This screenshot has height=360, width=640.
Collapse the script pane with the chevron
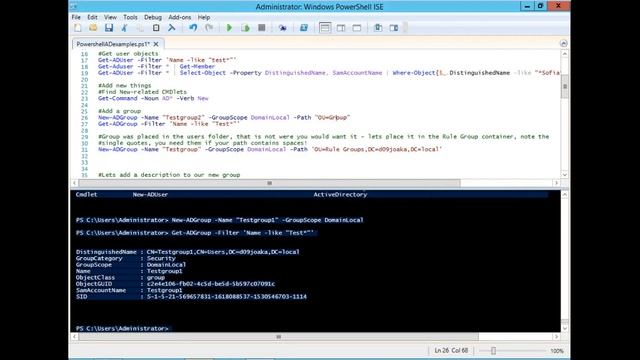pos(564,43)
